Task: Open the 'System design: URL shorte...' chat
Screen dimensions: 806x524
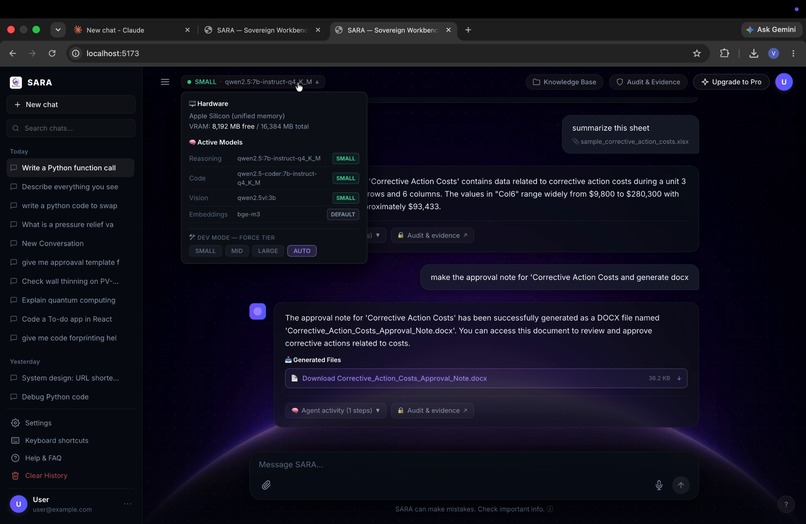Action: pyautogui.click(x=70, y=378)
